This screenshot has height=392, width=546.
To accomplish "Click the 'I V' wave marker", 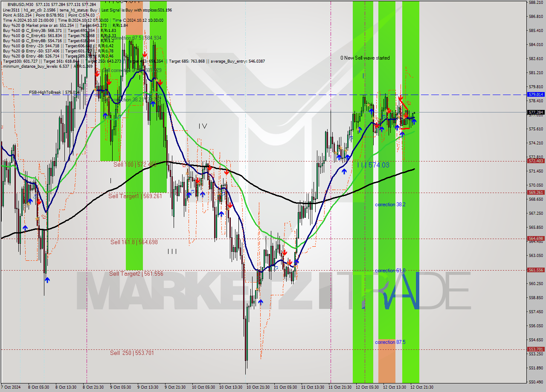I will (x=203, y=126).
